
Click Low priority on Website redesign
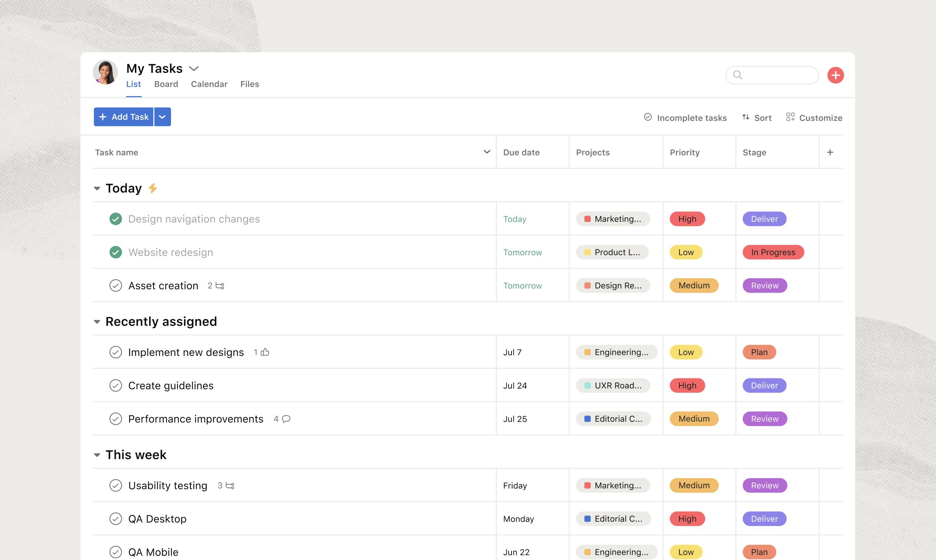click(x=686, y=252)
